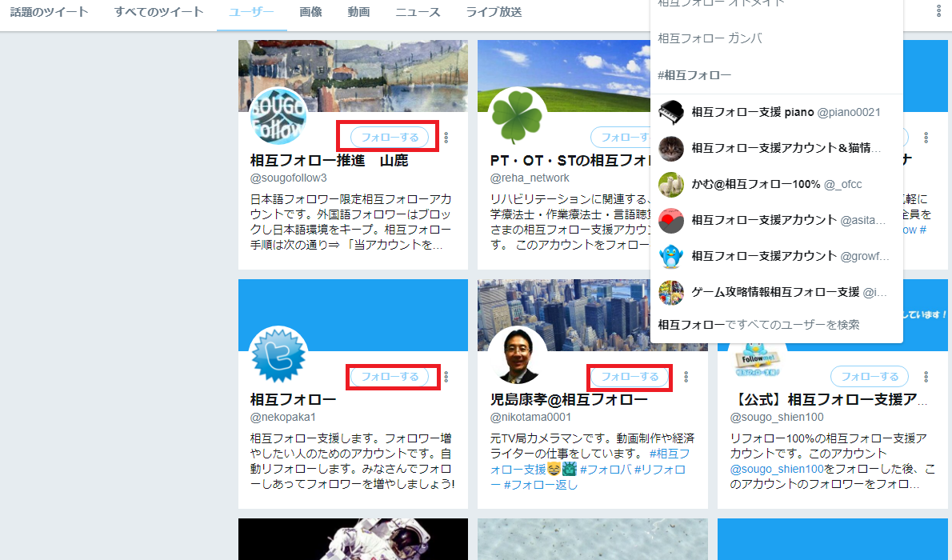Click the cat avatar in suggestions
The image size is (952, 560).
671,149
